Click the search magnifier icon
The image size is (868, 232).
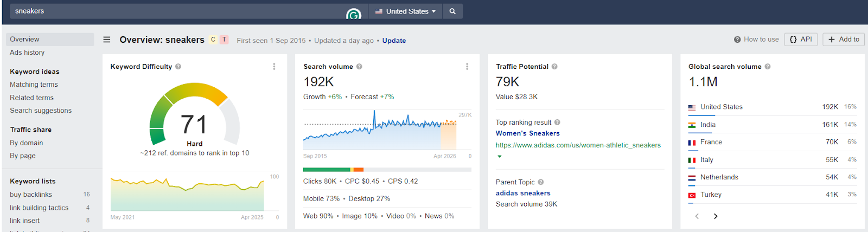click(x=452, y=11)
